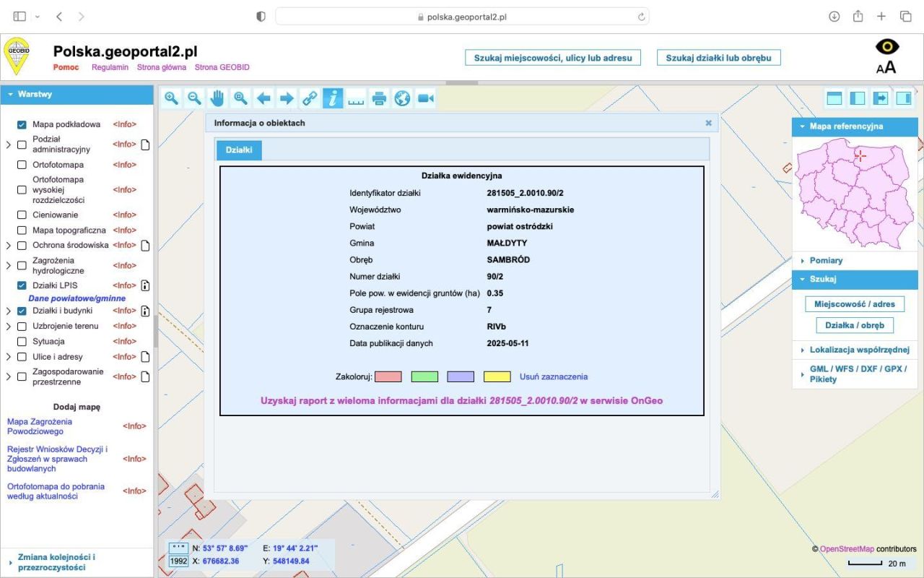
Task: Go to previous map view arrow
Action: click(263, 98)
